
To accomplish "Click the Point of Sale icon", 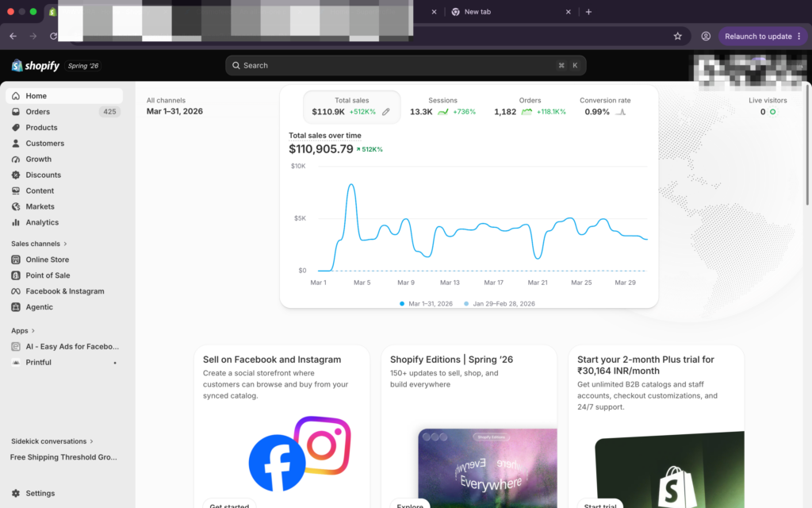I will click(16, 275).
